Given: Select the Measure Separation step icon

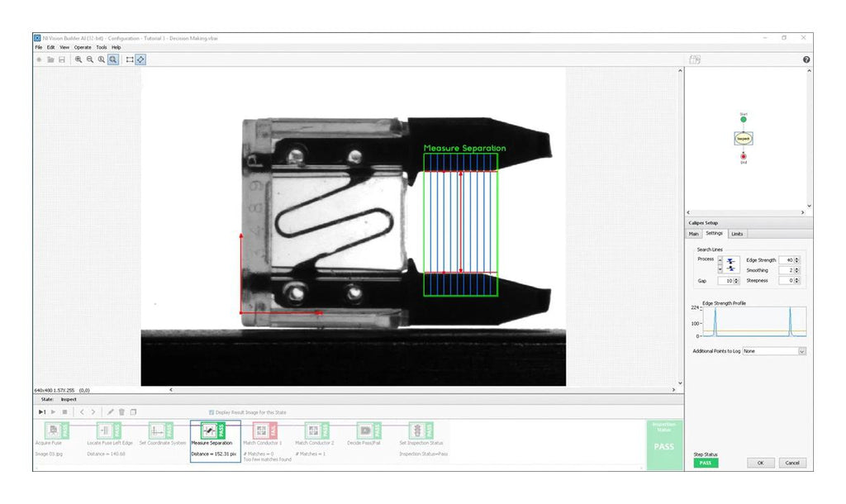Looking at the screenshot, I should (x=212, y=430).
